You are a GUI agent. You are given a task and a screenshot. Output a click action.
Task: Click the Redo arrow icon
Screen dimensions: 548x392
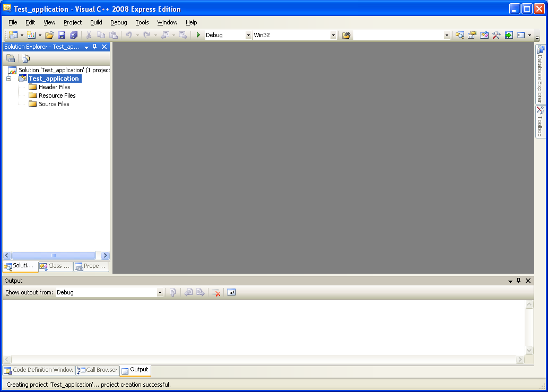147,35
